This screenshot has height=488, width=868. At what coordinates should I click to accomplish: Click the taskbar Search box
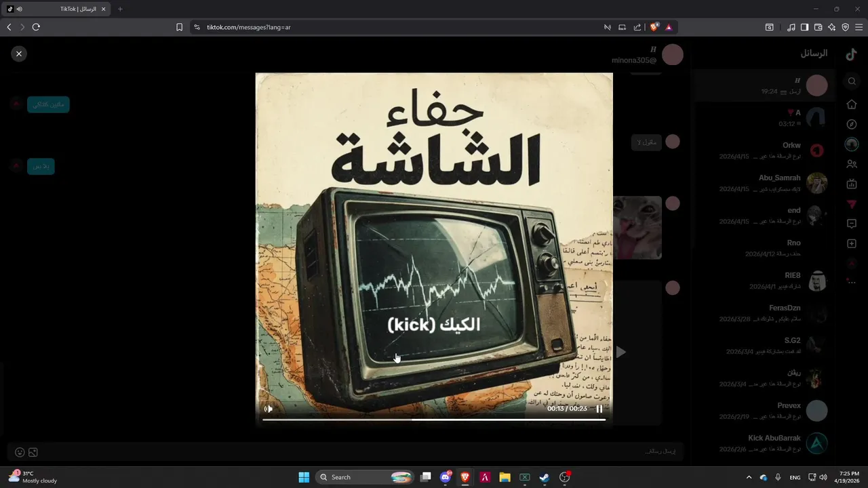[x=366, y=477]
